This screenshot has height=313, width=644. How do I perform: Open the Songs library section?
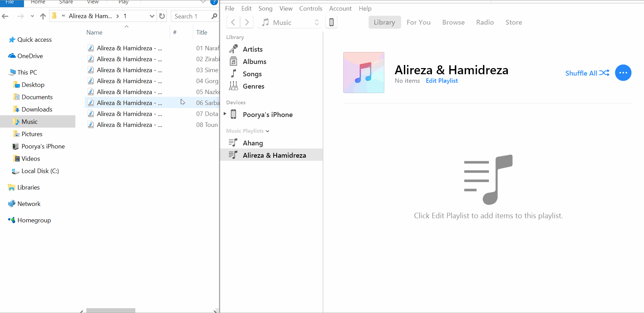252,74
